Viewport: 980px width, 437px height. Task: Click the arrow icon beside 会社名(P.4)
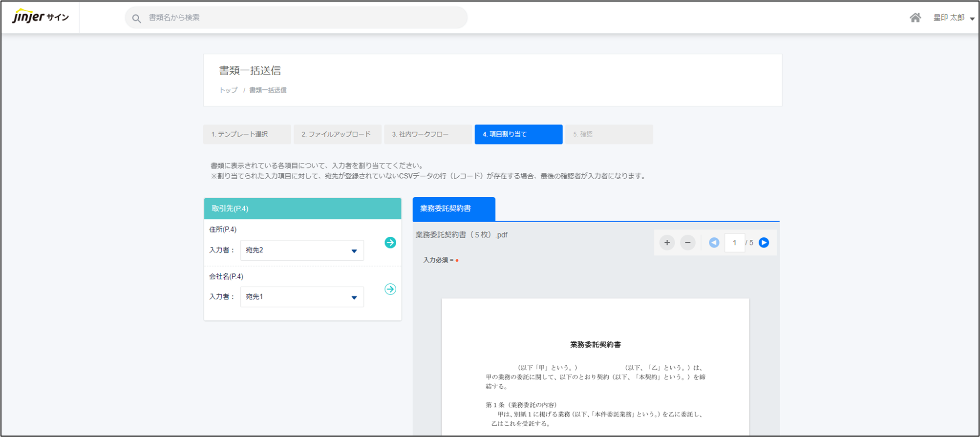tap(390, 289)
